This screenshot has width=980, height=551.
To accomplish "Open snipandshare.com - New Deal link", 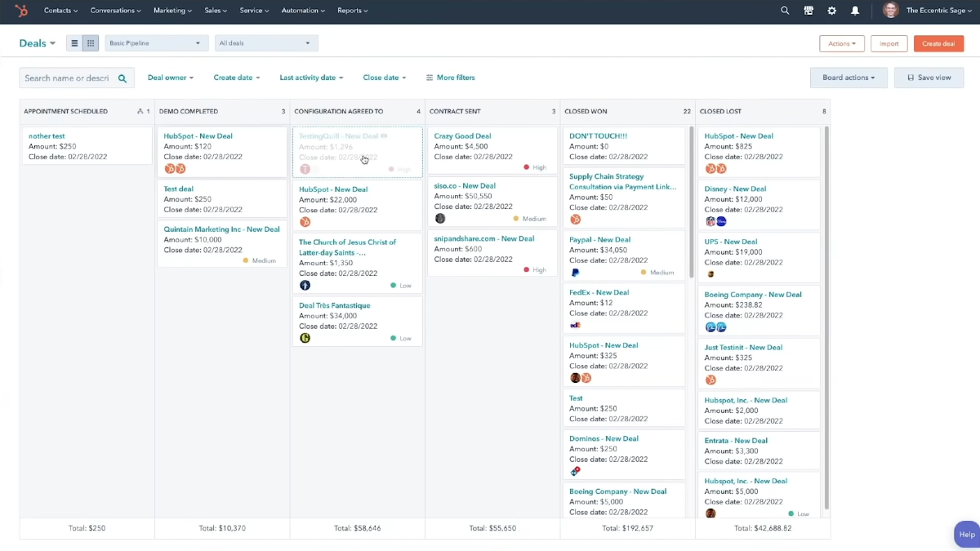I will pos(483,238).
